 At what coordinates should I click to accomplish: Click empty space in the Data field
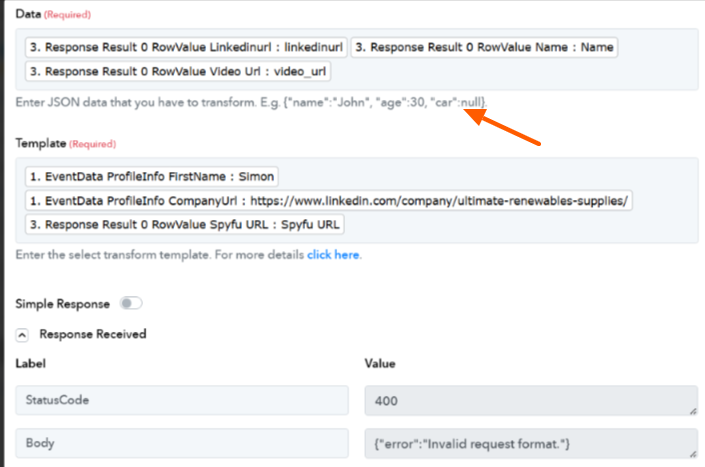point(520,72)
